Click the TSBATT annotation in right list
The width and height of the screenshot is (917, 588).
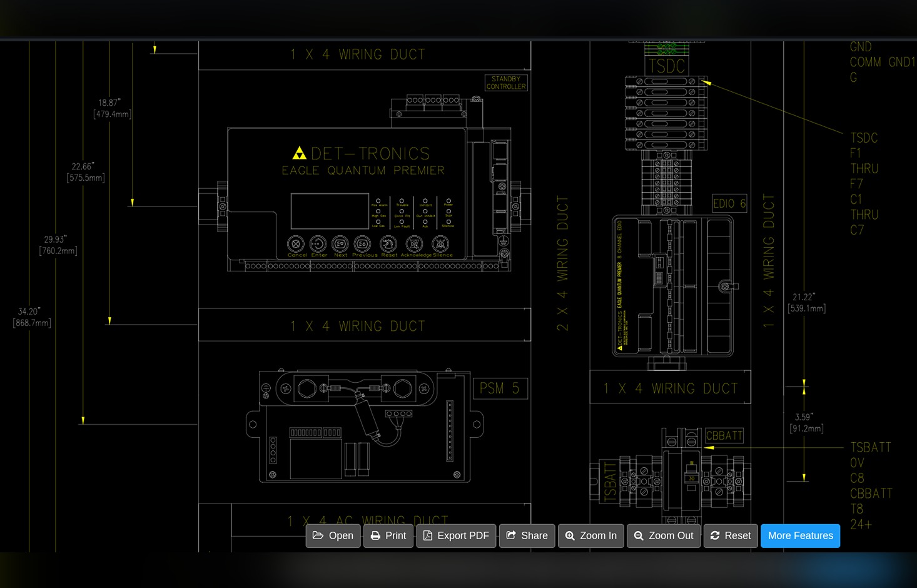pos(870,447)
